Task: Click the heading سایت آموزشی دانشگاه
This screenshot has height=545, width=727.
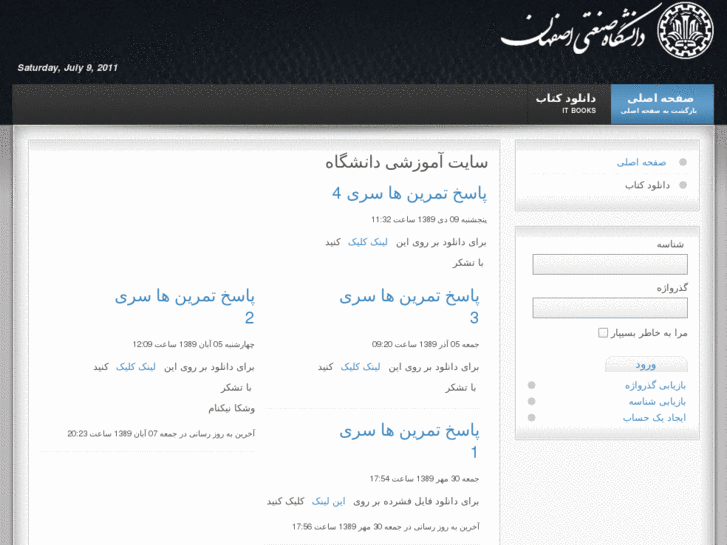Action: coord(406,162)
